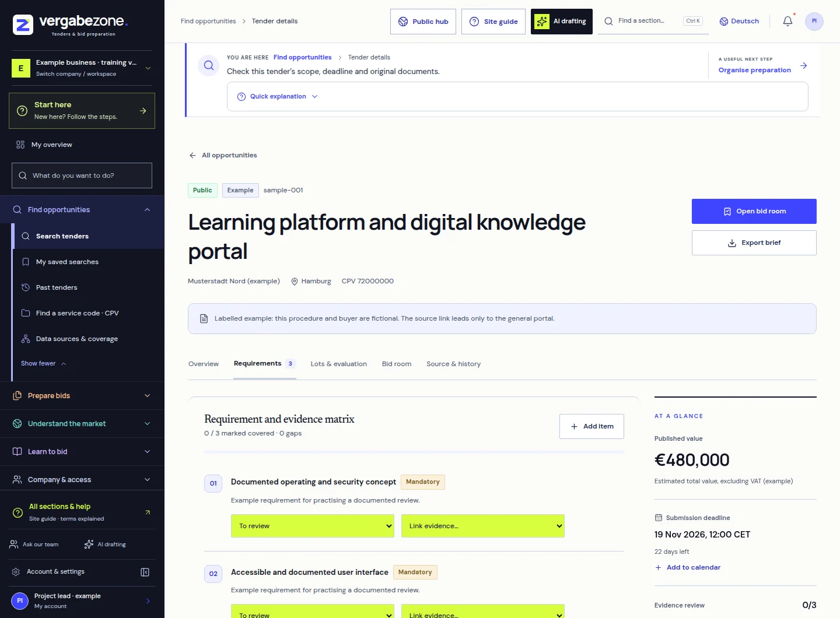The width and height of the screenshot is (840, 618).
Task: Focus the Find a section search field
Action: (653, 21)
